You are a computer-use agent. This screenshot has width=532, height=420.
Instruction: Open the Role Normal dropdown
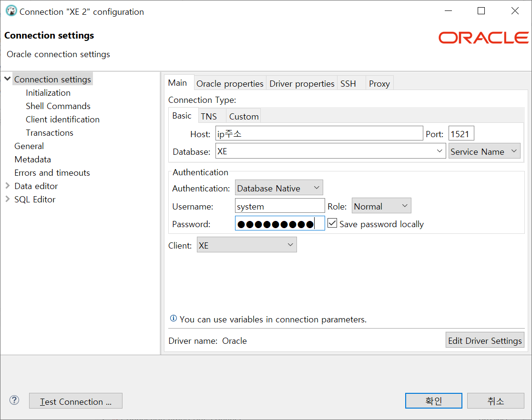(x=381, y=206)
